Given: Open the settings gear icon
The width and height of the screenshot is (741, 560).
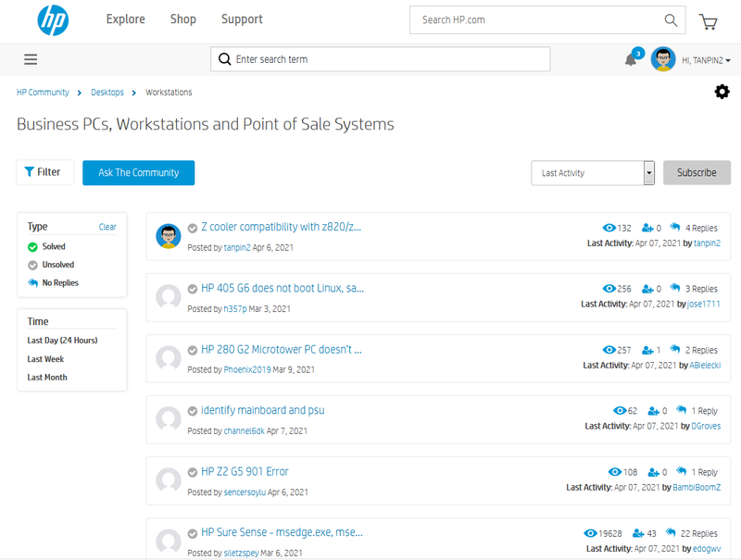Looking at the screenshot, I should [x=722, y=92].
